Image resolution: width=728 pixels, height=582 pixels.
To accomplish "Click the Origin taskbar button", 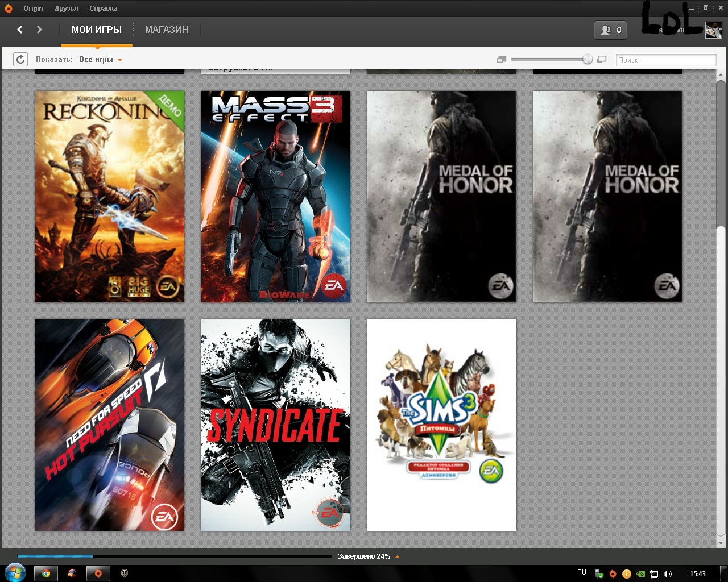I will pos(98,573).
